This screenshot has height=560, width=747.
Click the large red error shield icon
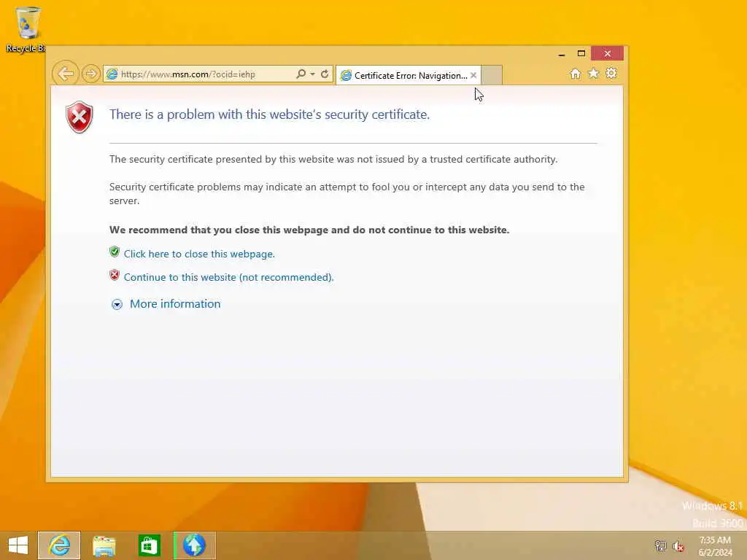coord(80,117)
